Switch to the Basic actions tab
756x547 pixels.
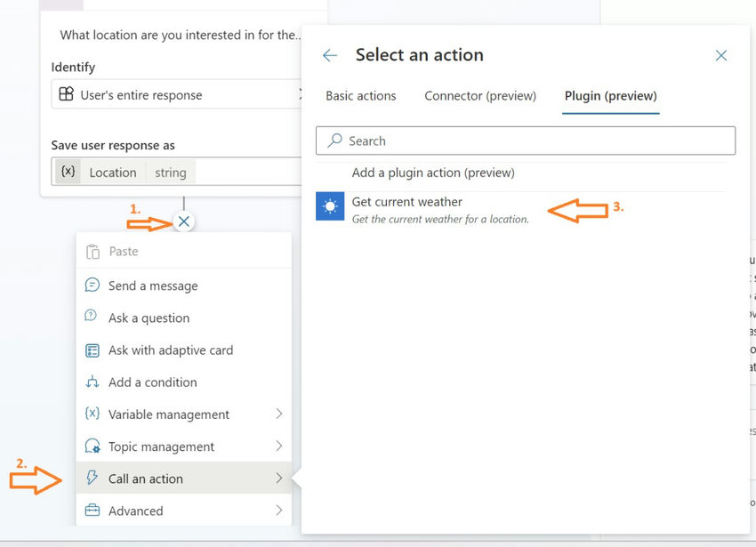click(x=361, y=96)
